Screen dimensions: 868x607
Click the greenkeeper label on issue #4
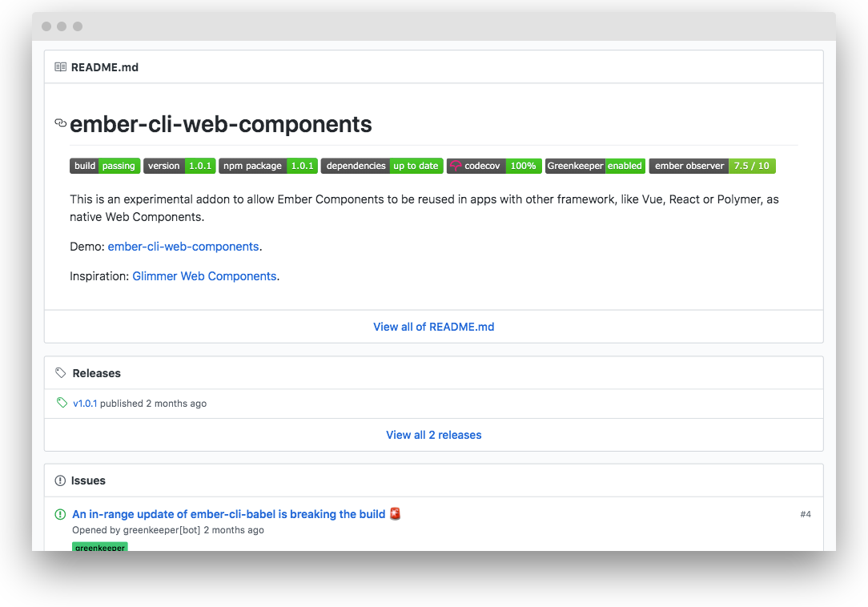[x=99, y=547]
